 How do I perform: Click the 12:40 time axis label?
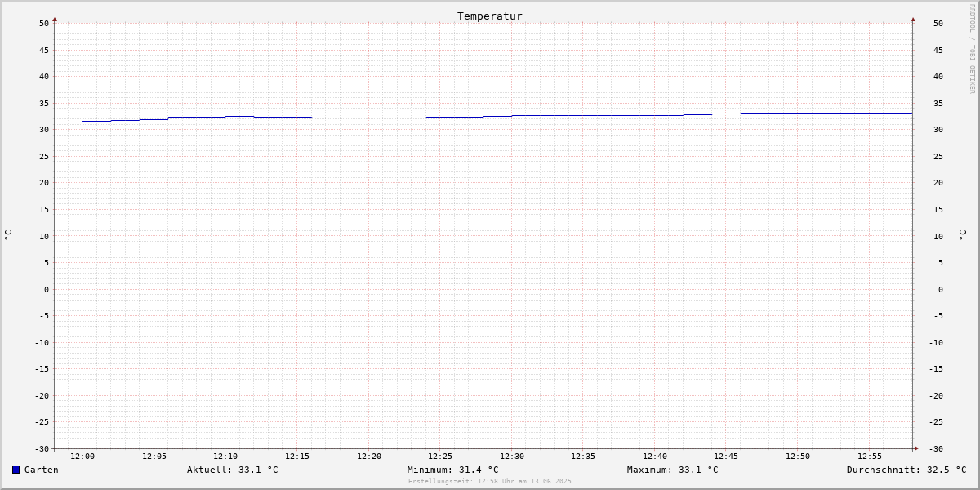[655, 457]
